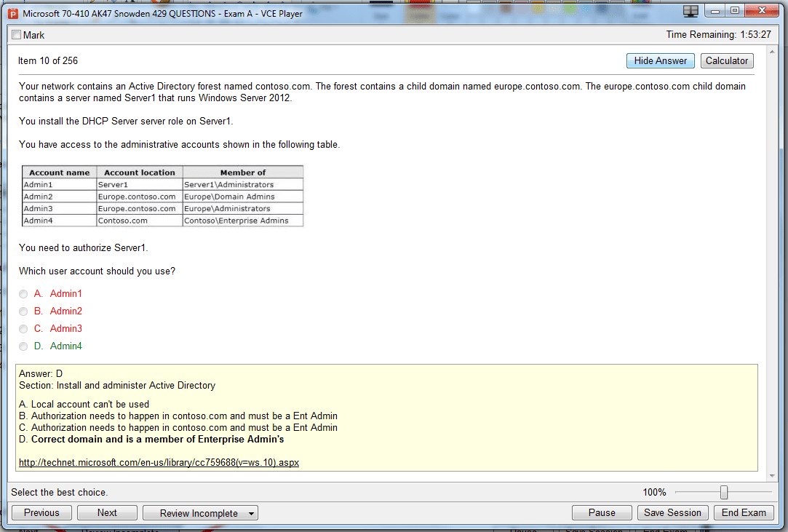The height and width of the screenshot is (532, 788).
Task: Click the Admin1 cell in accounts table
Action: click(x=60, y=185)
